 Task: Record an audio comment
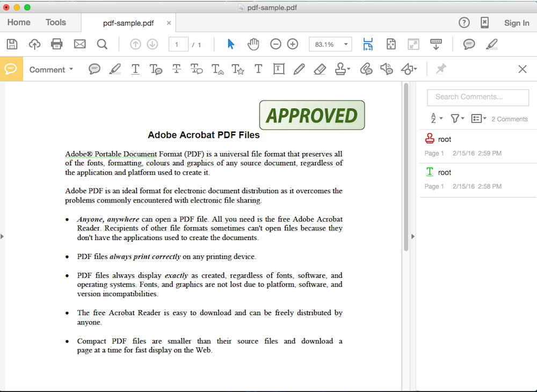(387, 69)
